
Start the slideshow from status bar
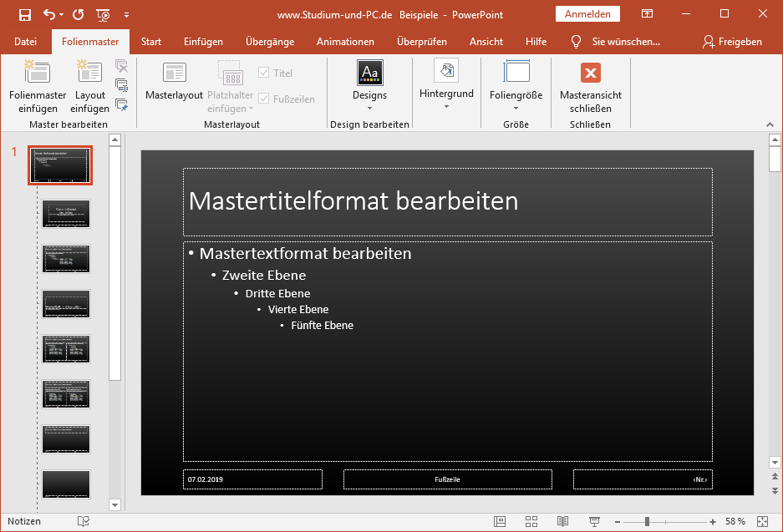[x=594, y=521]
